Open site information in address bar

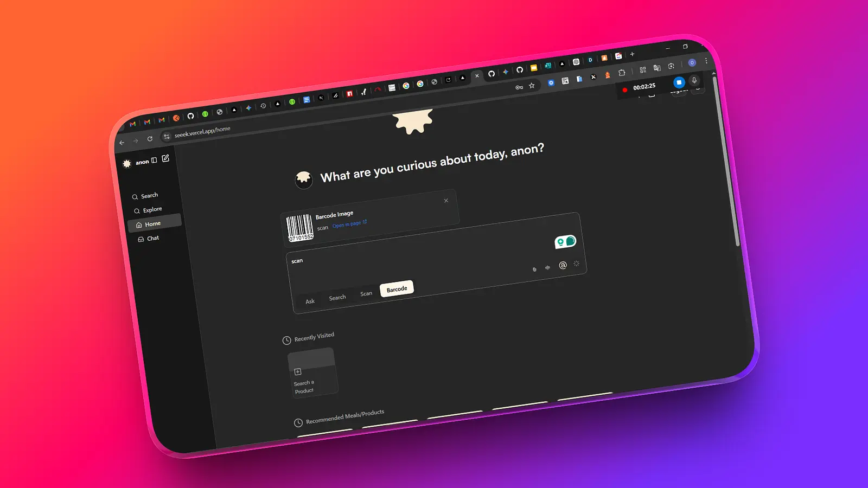167,137
